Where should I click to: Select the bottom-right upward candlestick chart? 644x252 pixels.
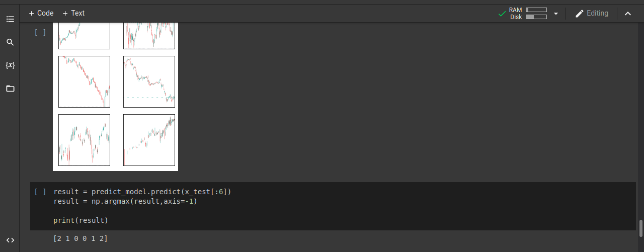149,140
